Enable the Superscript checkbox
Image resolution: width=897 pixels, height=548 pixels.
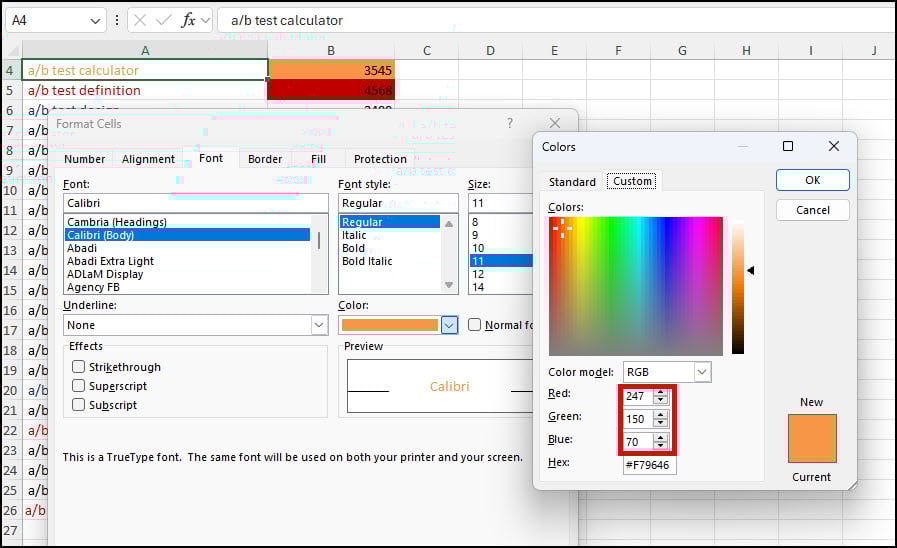click(78, 386)
